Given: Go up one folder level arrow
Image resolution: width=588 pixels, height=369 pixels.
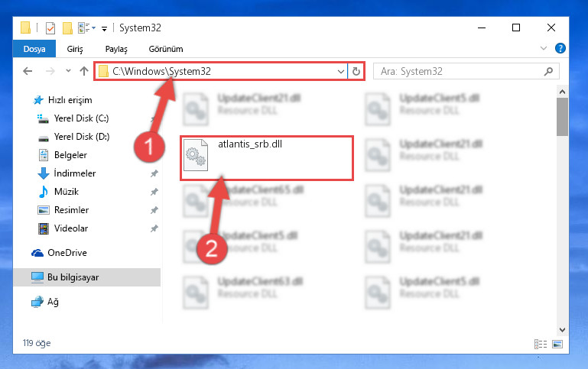Looking at the screenshot, I should 84,71.
